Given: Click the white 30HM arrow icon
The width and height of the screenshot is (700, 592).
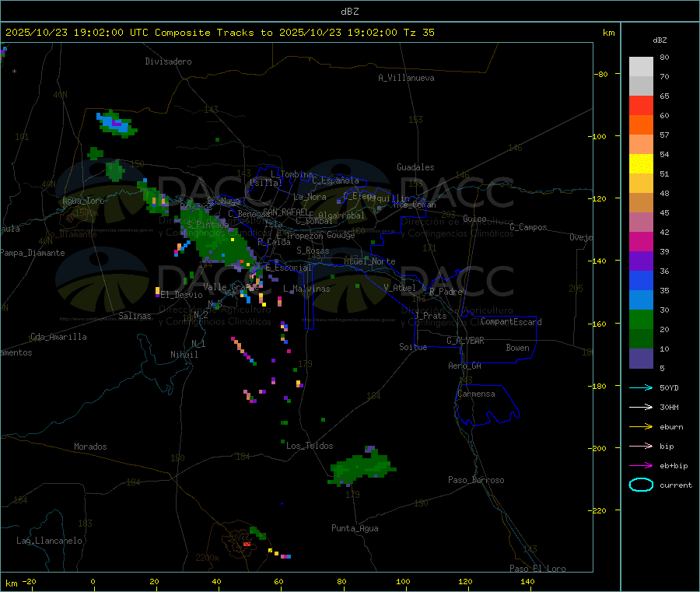Looking at the screenshot, I should pyautogui.click(x=641, y=407).
